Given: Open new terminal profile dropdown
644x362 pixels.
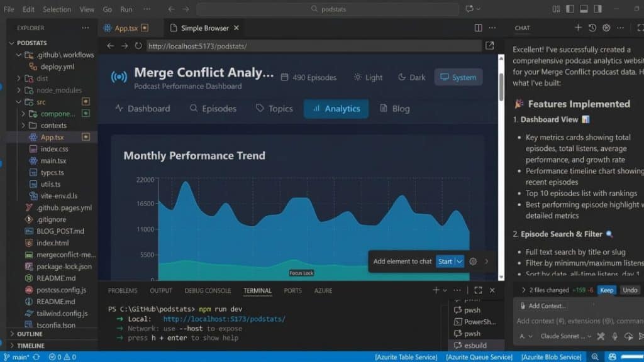Looking at the screenshot, I should click(x=445, y=290).
